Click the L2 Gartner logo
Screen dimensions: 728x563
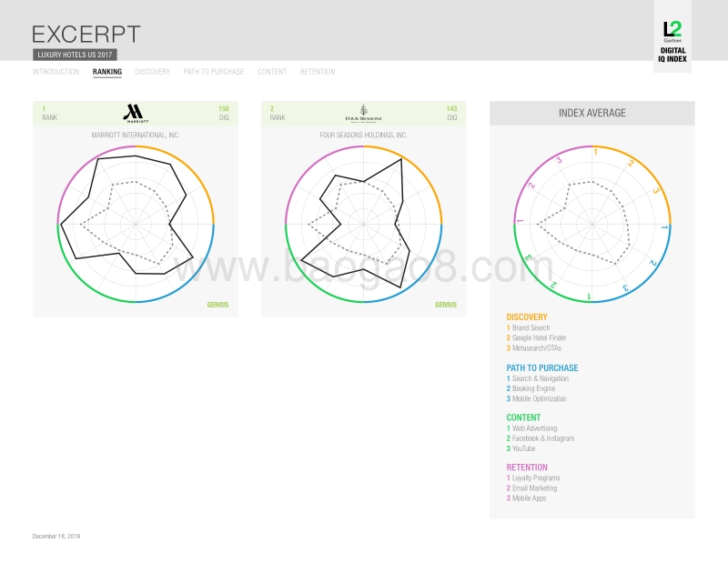672,32
